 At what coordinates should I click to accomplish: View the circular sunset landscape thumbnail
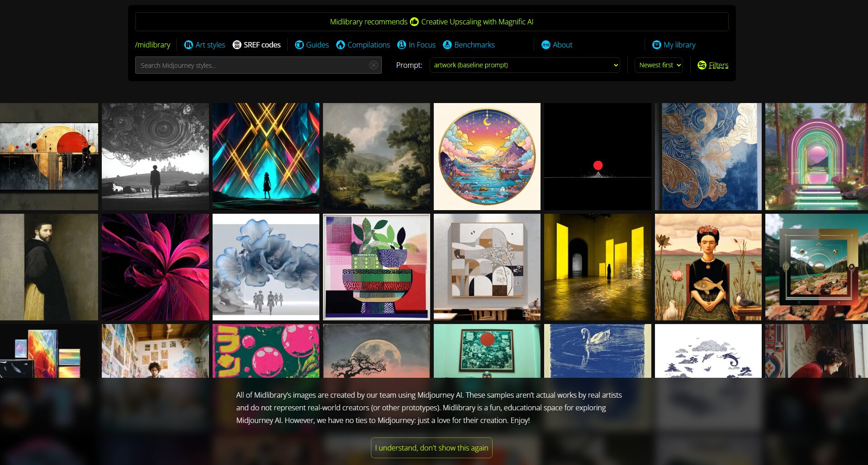click(487, 156)
